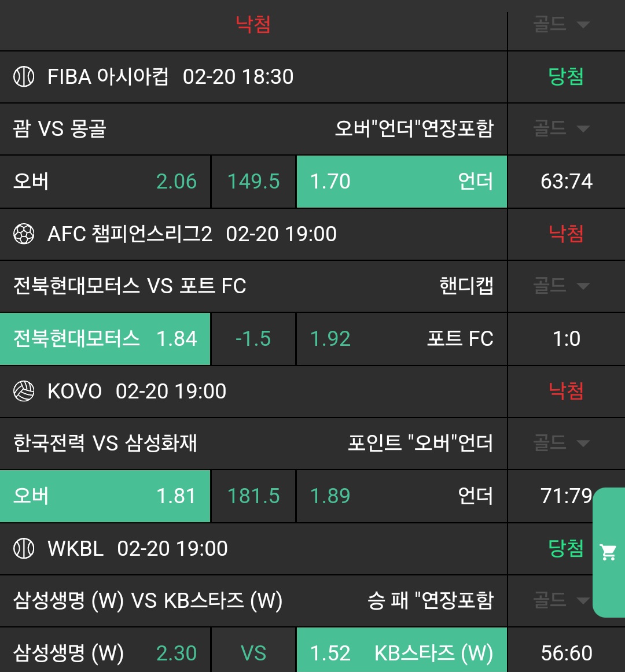
Task: Click the volleyball icon beside KOVO
Action: click(x=24, y=392)
